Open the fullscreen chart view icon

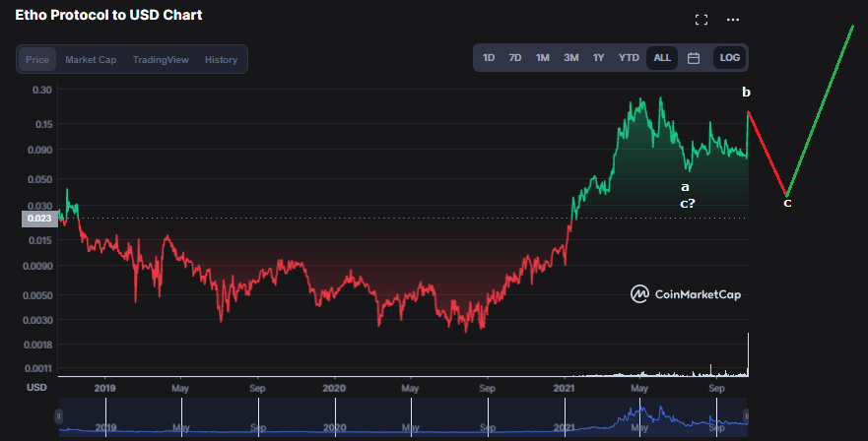pyautogui.click(x=701, y=20)
